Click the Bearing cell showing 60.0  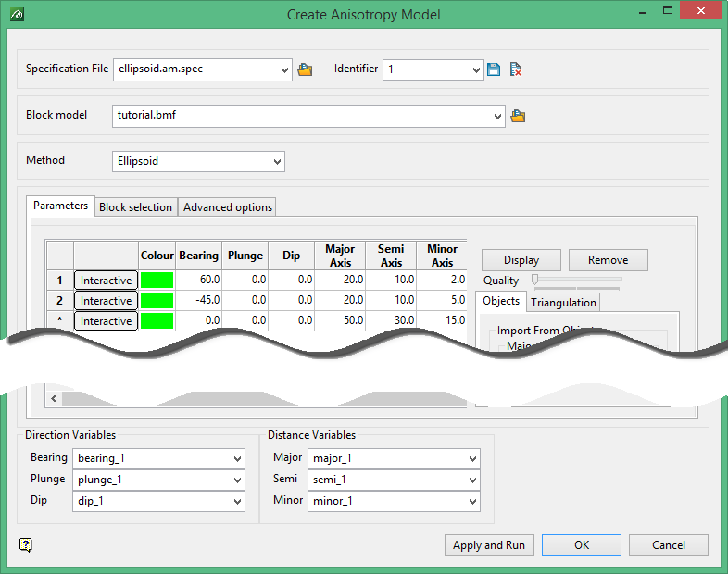tap(198, 280)
